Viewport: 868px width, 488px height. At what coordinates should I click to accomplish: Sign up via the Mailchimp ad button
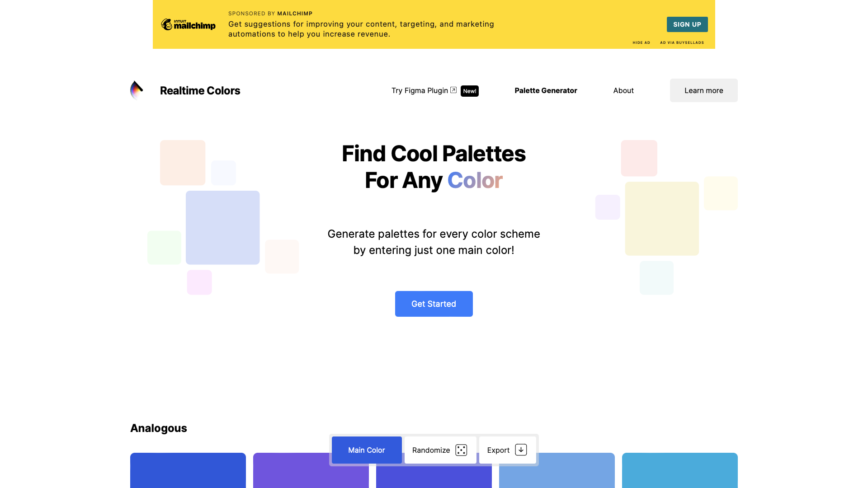[687, 24]
